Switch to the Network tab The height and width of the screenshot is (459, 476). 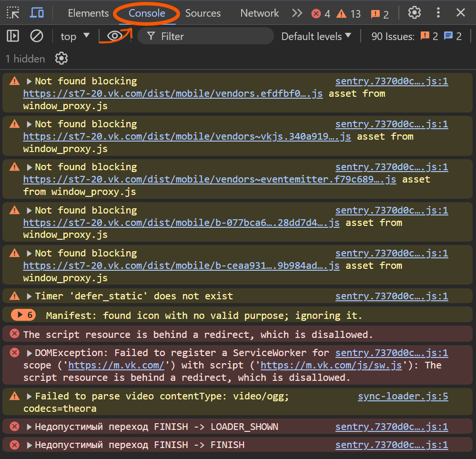coord(259,13)
